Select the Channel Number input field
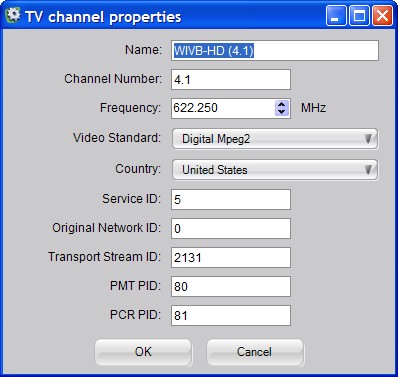The image size is (398, 377). click(x=231, y=79)
